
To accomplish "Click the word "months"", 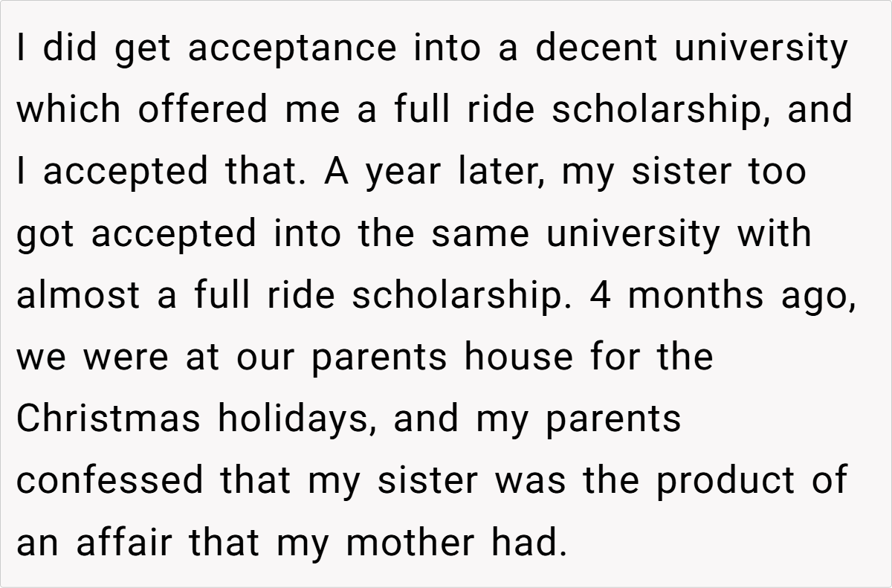I will pos(694,295).
